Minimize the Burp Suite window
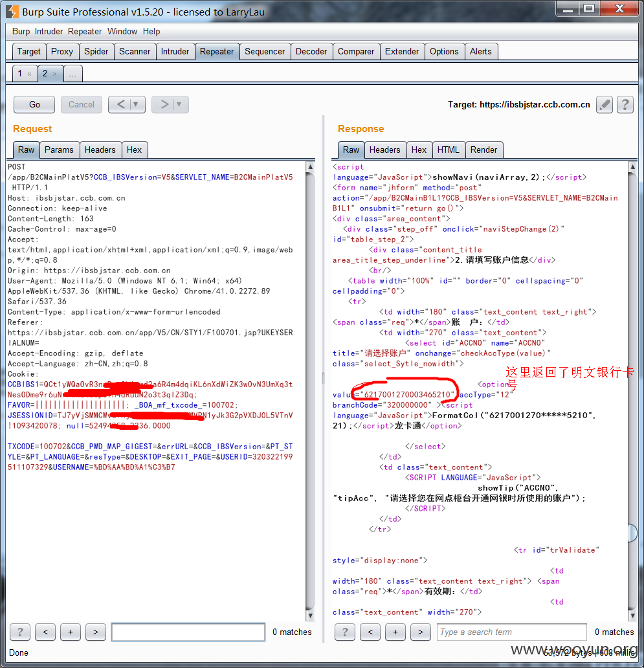This screenshot has height=668, width=644. 568,8
